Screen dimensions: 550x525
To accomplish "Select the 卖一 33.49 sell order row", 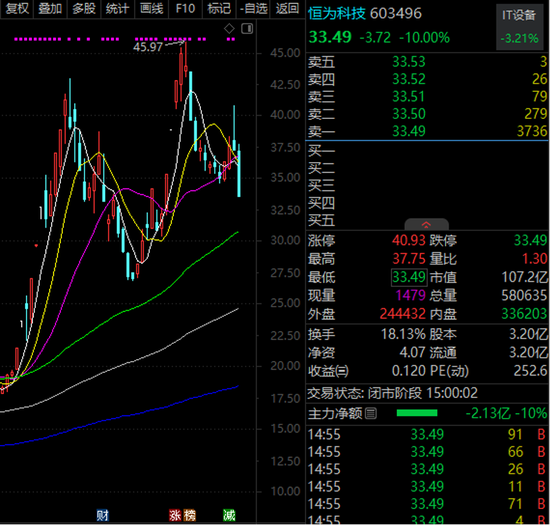I will pyautogui.click(x=427, y=131).
